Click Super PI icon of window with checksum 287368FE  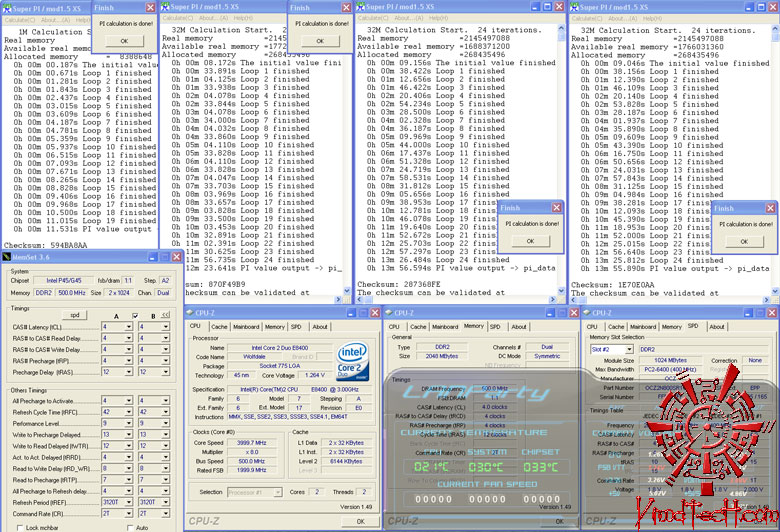coord(361,6)
